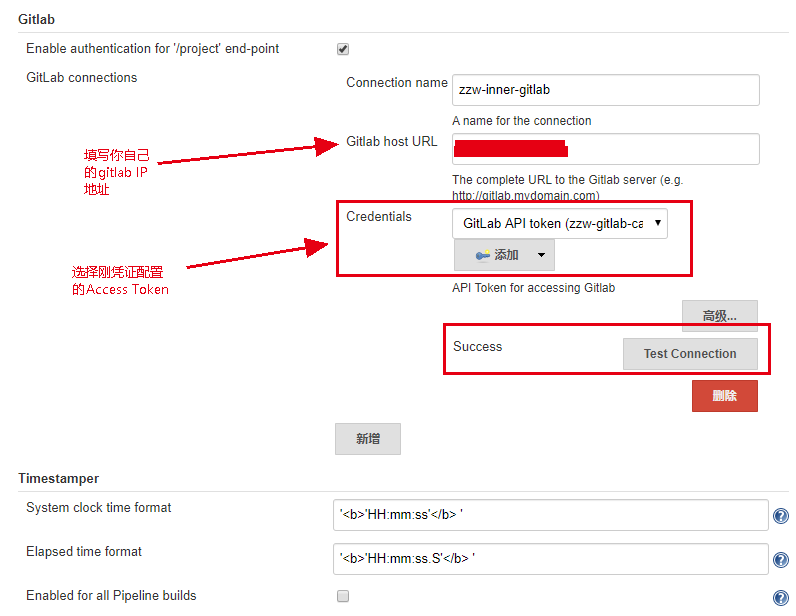Toggle 'Enabled for all Pipeline builds' checkbox
Viewport: 796px width, 616px height.
click(x=343, y=596)
